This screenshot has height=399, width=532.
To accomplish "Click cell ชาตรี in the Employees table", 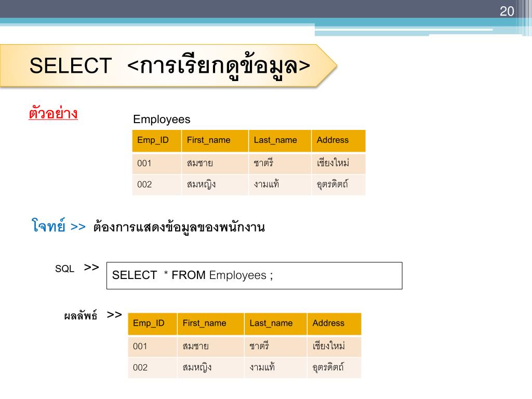I will click(280, 164).
